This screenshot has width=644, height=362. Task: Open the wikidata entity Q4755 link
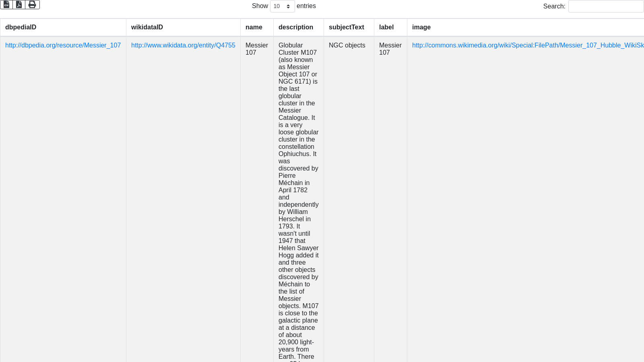[x=183, y=45]
